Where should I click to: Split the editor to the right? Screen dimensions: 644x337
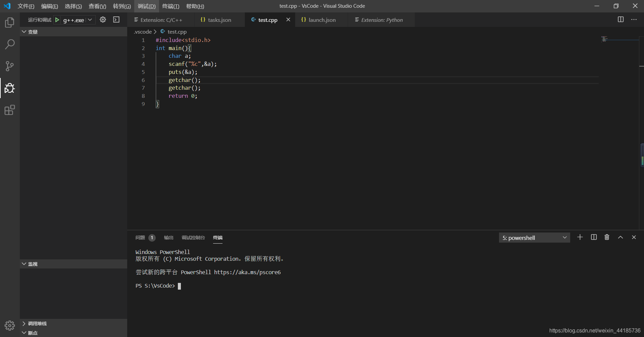point(621,19)
